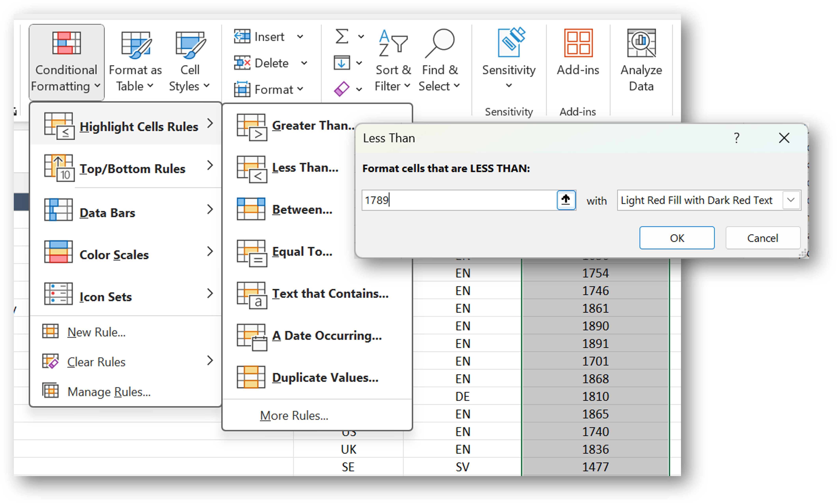
Task: Select the Format icon
Action: click(242, 89)
